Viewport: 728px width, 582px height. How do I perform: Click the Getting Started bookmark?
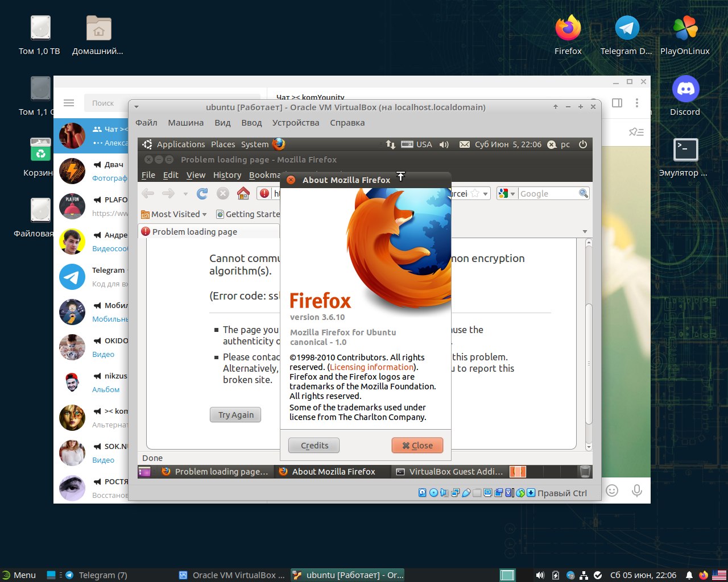pos(248,214)
